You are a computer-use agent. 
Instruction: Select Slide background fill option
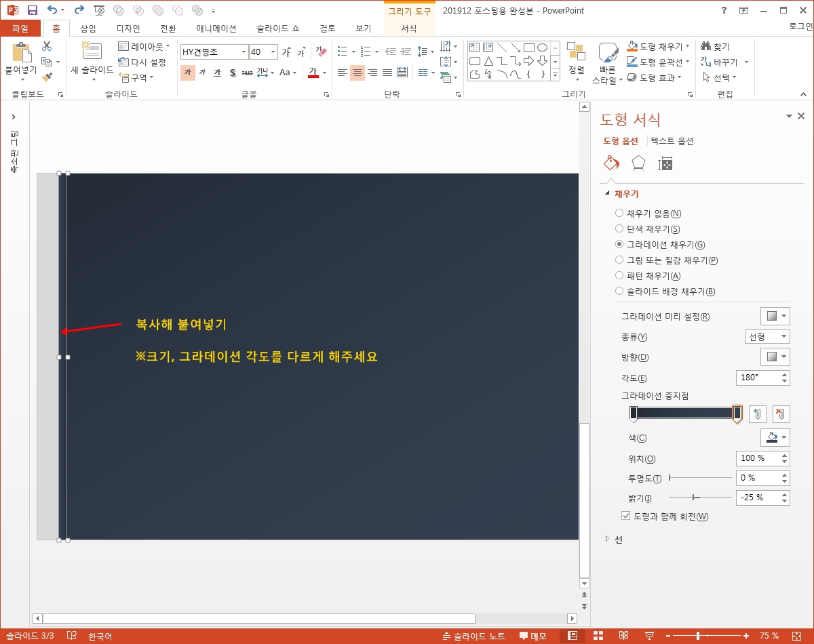[x=665, y=291]
